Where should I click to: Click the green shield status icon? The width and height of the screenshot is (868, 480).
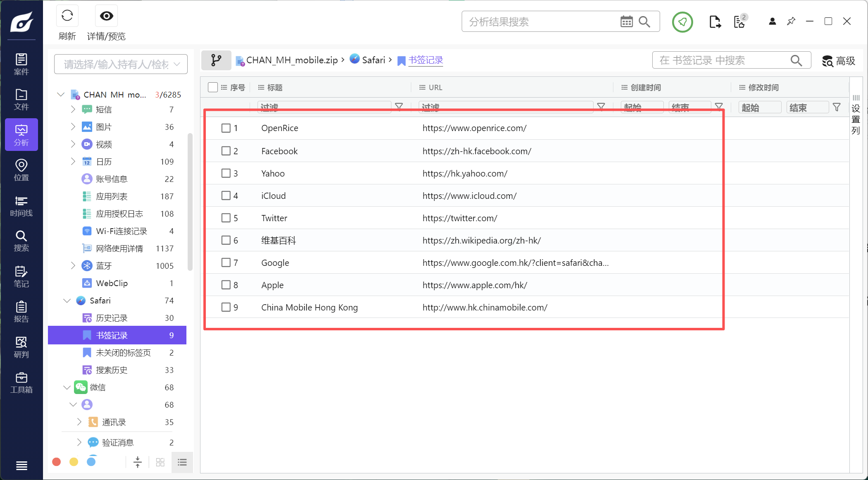682,21
